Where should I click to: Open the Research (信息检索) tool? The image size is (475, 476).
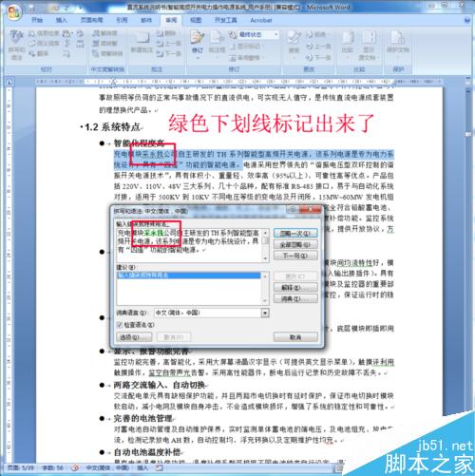tap(44, 33)
